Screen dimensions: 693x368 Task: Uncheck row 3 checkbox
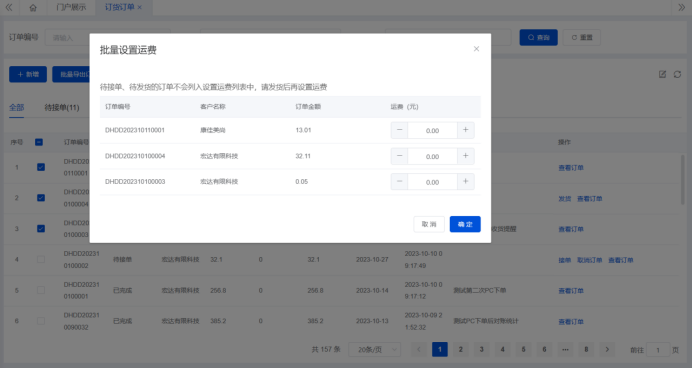(41, 228)
